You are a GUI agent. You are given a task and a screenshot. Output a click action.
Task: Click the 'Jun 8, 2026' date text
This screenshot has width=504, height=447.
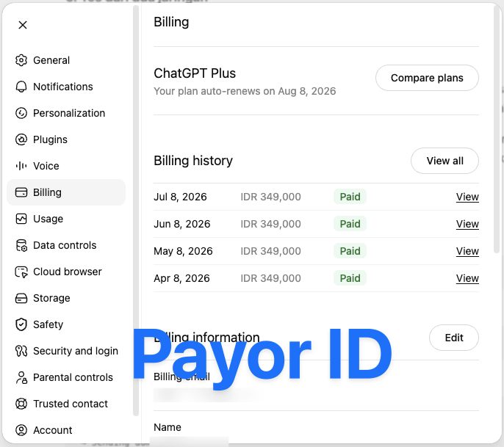point(182,224)
